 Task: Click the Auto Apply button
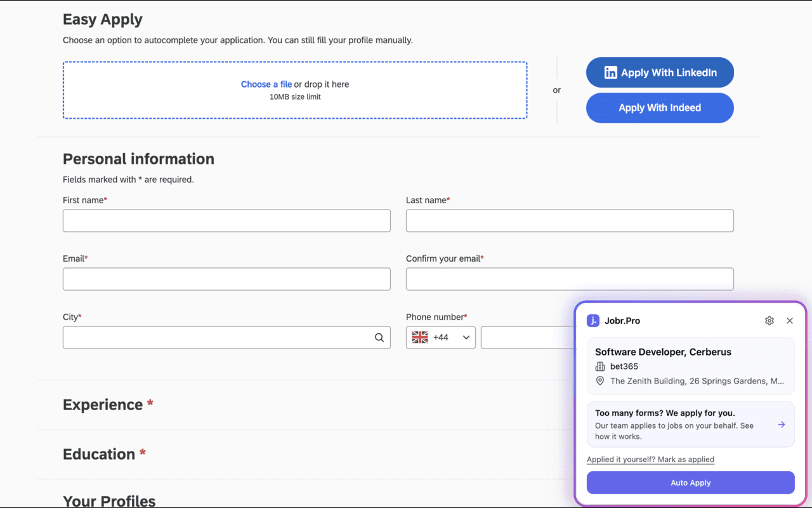(691, 483)
